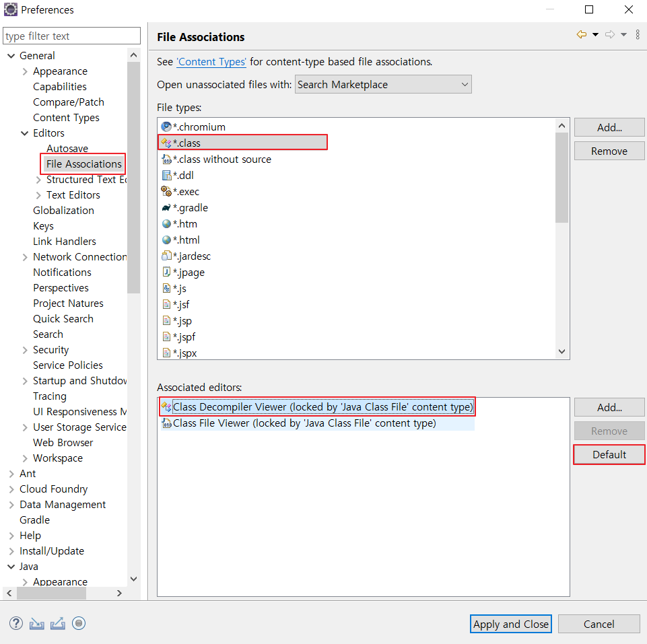This screenshot has height=644, width=647.
Task: Click the *.class without source icon
Action: [166, 159]
